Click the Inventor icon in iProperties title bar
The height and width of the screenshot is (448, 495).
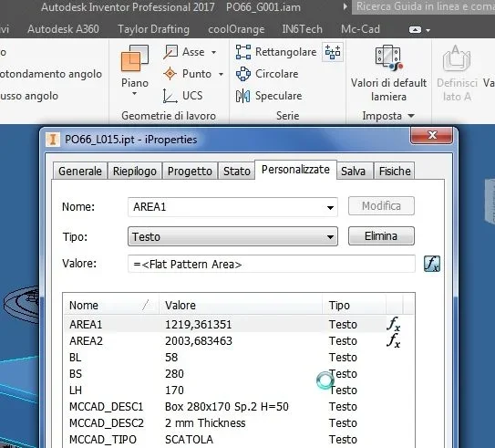53,140
